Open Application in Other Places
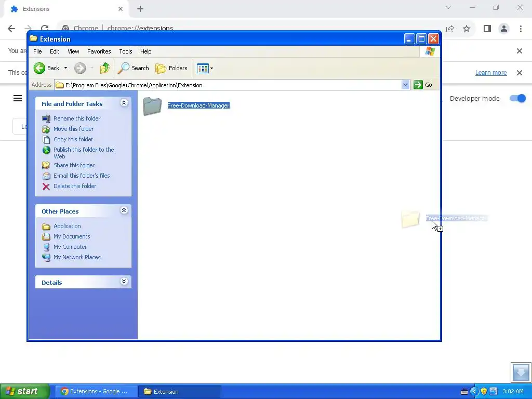This screenshot has height=399, width=532. [67, 227]
